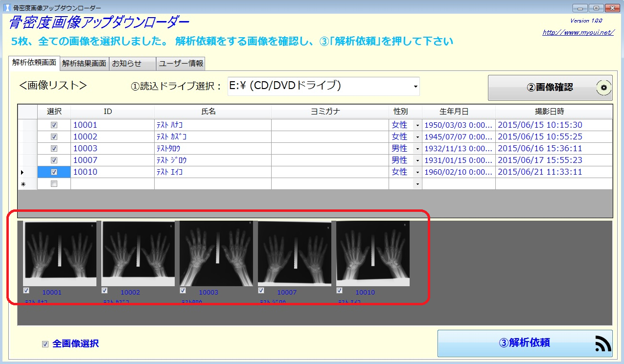This screenshot has height=364, width=624.
Task: Click the 撮影日時 column header
Action: coord(553,112)
